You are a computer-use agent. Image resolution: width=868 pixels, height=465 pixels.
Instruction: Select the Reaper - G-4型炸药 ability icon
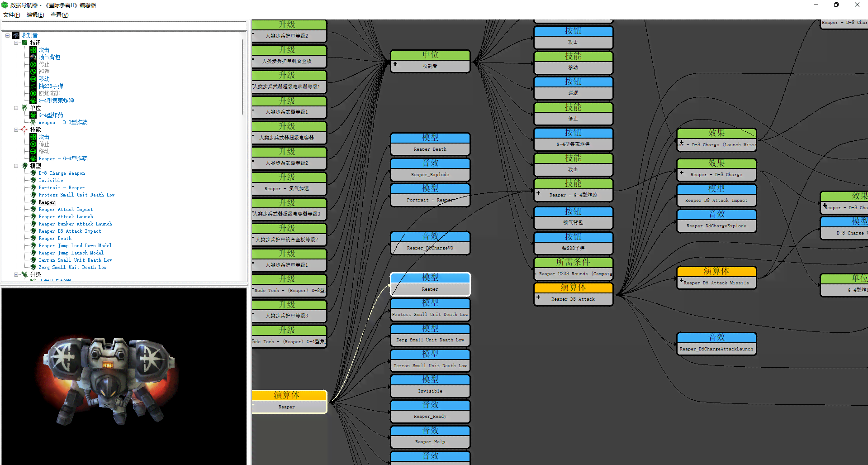point(33,158)
